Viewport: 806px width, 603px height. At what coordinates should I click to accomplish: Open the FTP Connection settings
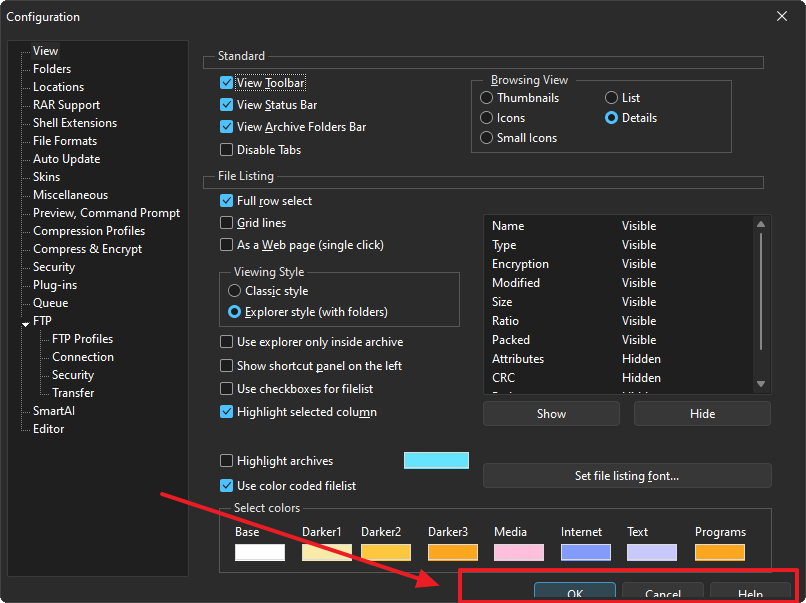[x=83, y=357]
